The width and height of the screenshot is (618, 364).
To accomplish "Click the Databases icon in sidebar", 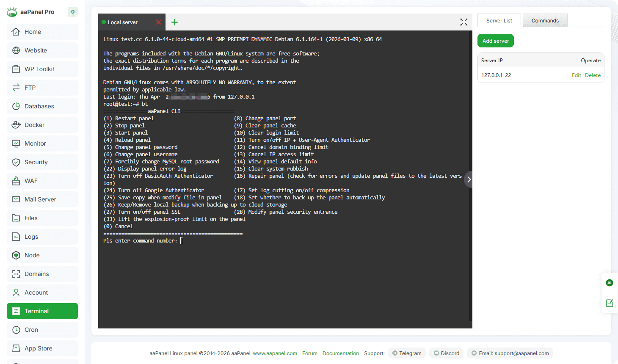I will coord(16,106).
